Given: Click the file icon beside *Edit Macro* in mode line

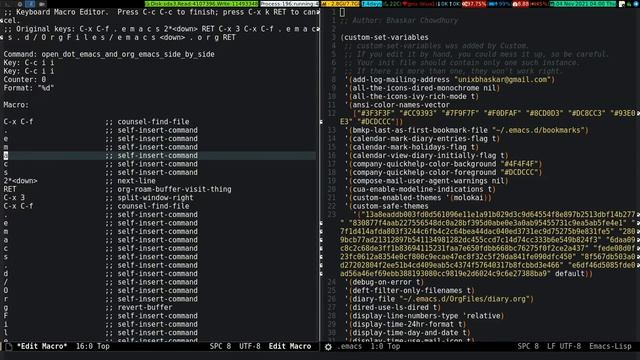Looking at the screenshot, I should tap(8, 347).
